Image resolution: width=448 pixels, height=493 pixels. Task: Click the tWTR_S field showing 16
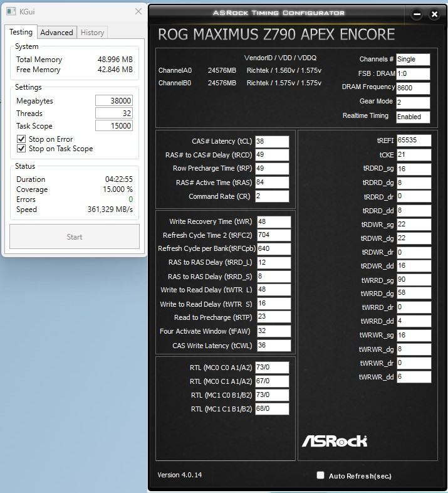pos(274,304)
